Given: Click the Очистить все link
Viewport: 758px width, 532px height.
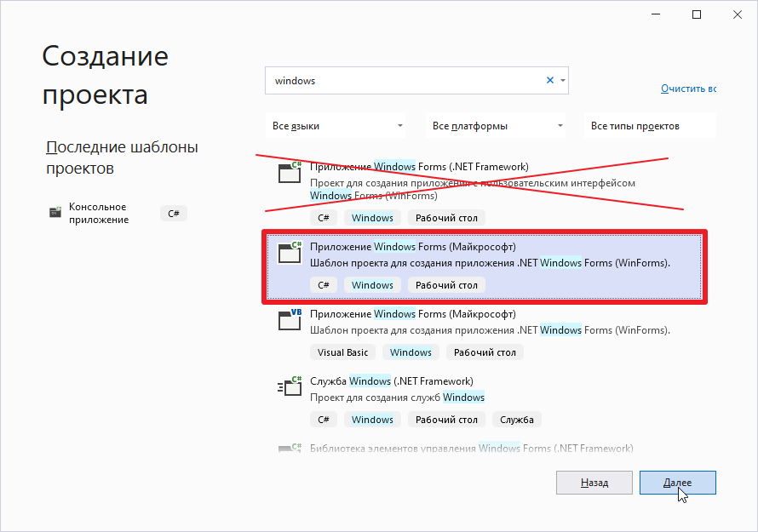Looking at the screenshot, I should pos(688,89).
